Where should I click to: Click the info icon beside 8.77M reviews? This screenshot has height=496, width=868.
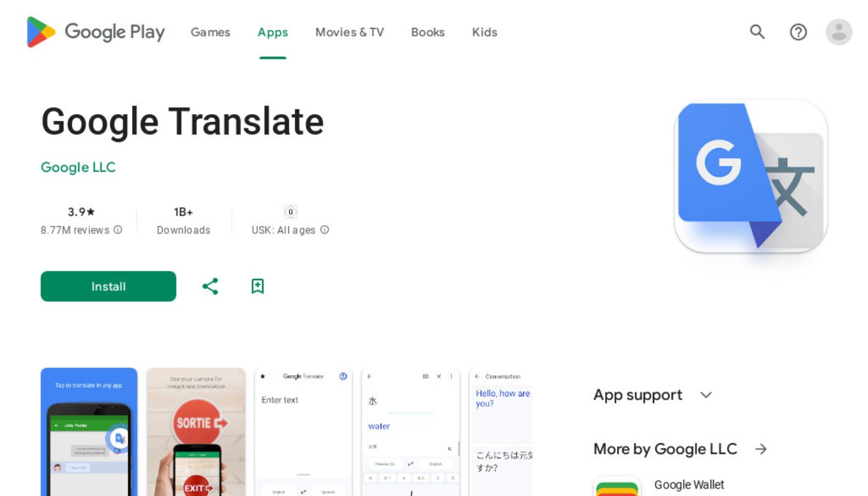click(118, 230)
